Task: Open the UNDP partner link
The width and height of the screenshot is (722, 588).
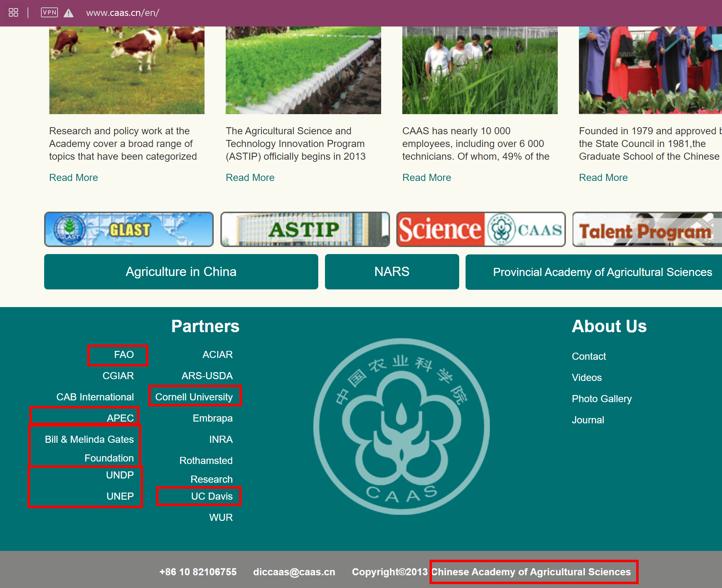Action: (x=120, y=475)
